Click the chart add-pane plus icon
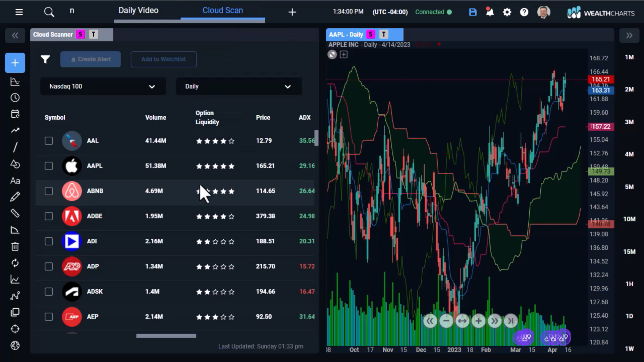The width and height of the screenshot is (644, 362). [x=343, y=54]
